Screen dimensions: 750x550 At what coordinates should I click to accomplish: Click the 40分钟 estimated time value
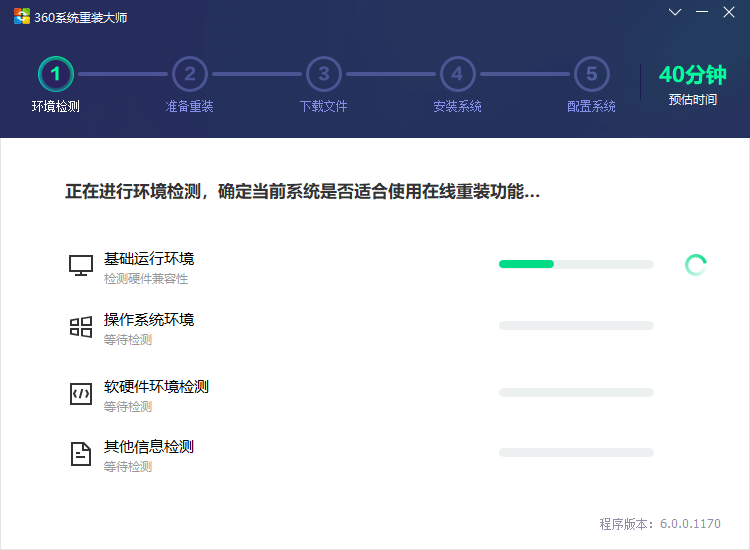tap(693, 75)
